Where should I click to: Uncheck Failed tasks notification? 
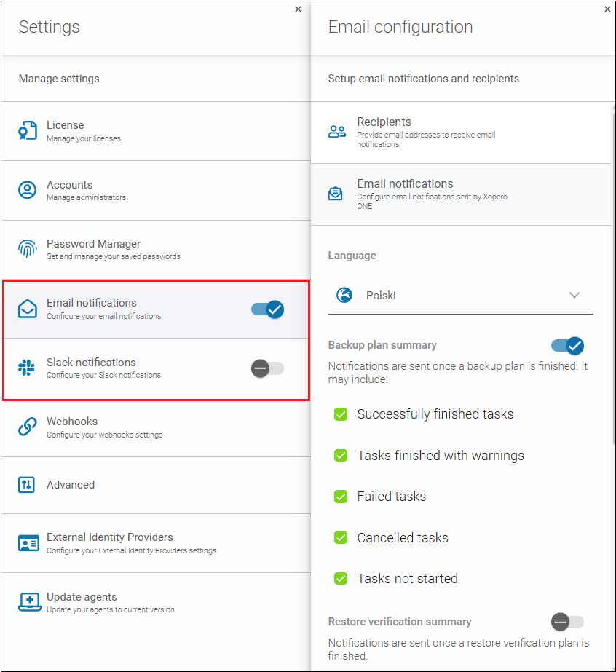[341, 496]
